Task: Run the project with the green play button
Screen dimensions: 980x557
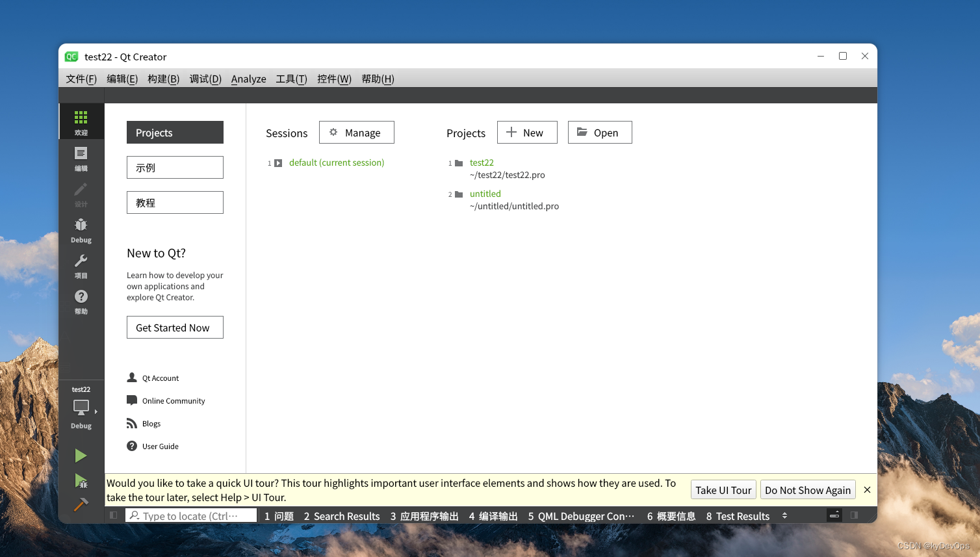Action: click(x=81, y=456)
